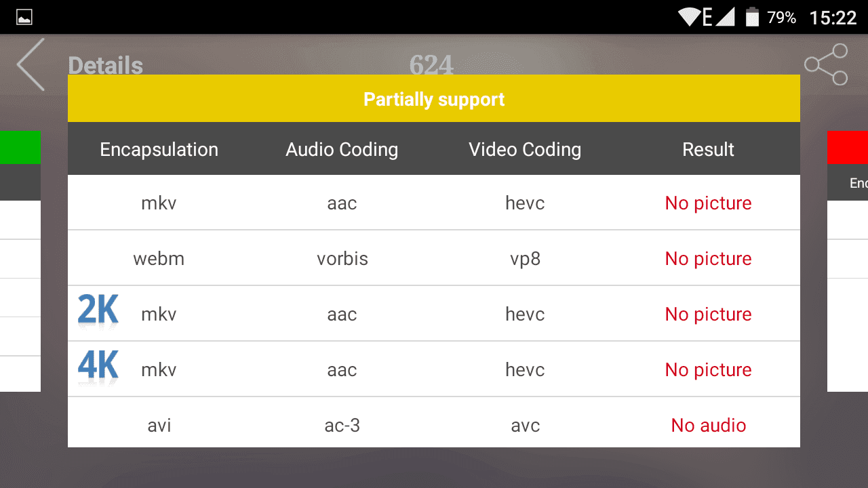The image size is (868, 488).
Task: Tap the 624 score number
Action: tap(431, 66)
